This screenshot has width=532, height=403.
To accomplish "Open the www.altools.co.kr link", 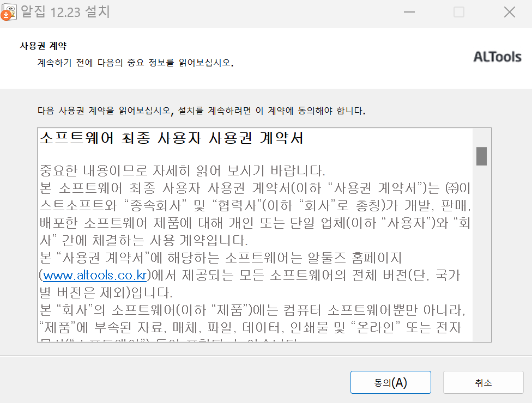I will (x=95, y=275).
